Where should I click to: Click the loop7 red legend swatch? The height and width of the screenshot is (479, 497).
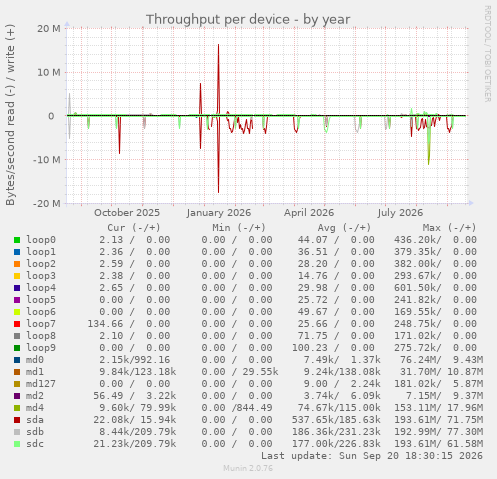(17, 324)
